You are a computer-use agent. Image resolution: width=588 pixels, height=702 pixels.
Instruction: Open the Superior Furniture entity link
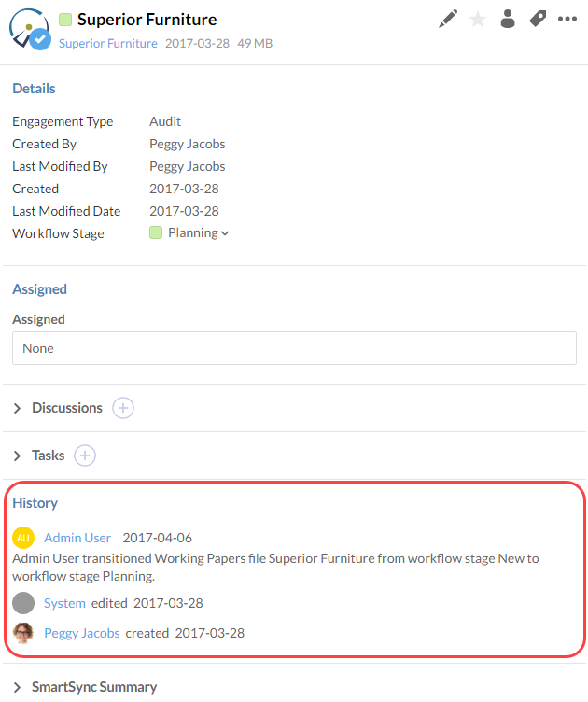107,44
